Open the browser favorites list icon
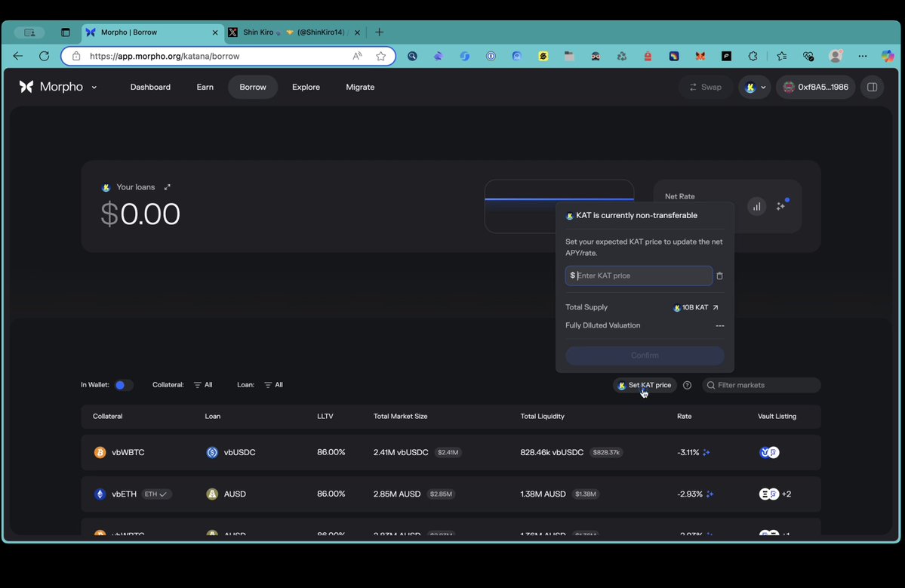905x588 pixels. (x=781, y=56)
